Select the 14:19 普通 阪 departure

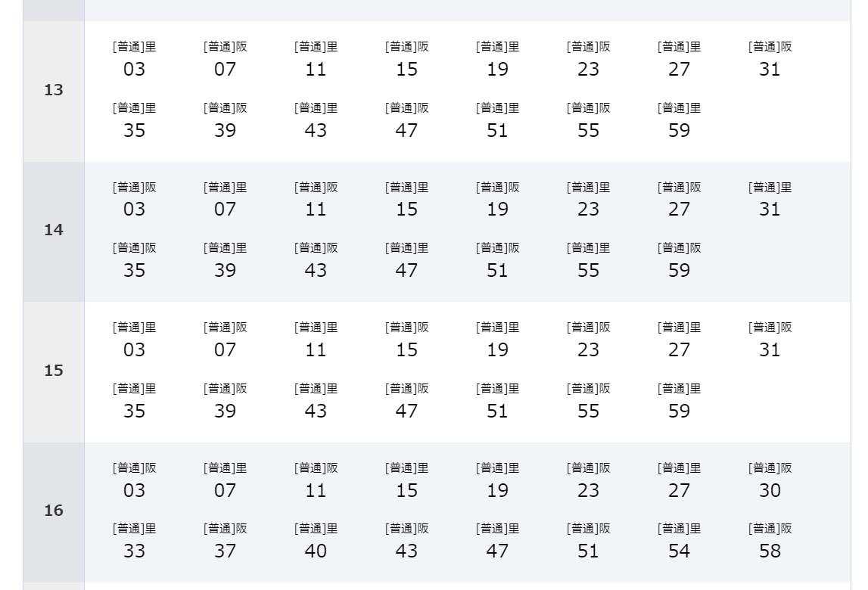tap(497, 200)
